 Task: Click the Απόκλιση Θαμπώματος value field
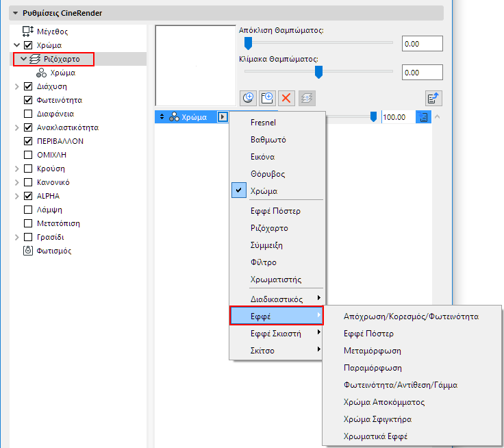[422, 44]
